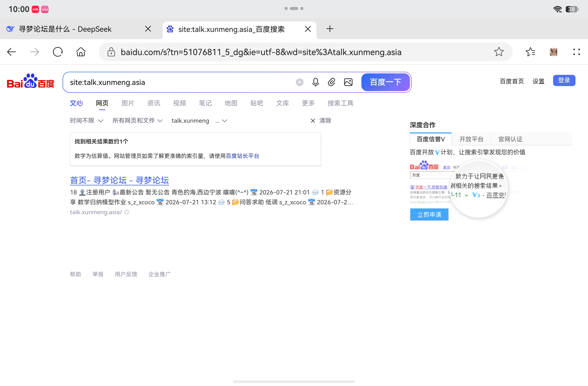Close the Baidu search tab
This screenshot has height=386, width=588.
point(308,29)
